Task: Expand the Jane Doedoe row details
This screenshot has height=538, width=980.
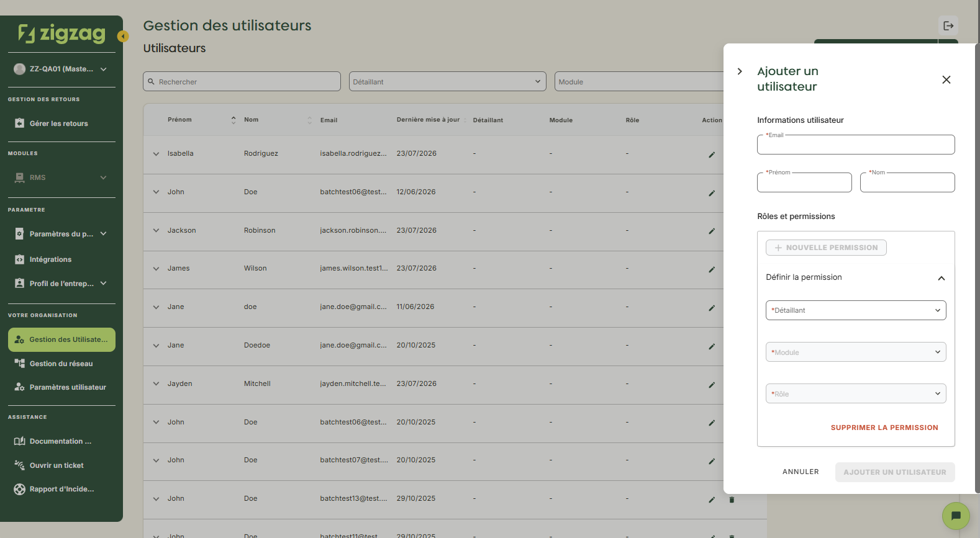Action: (x=156, y=346)
